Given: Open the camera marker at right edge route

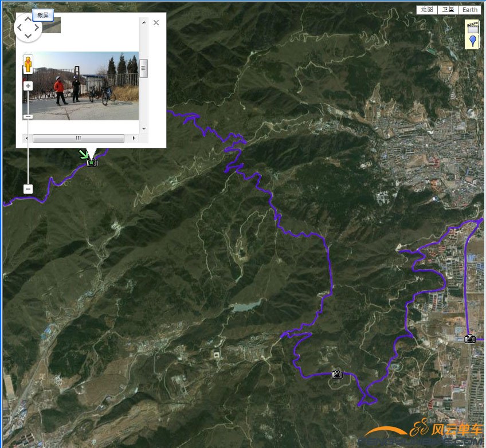Looking at the screenshot, I should (470, 339).
